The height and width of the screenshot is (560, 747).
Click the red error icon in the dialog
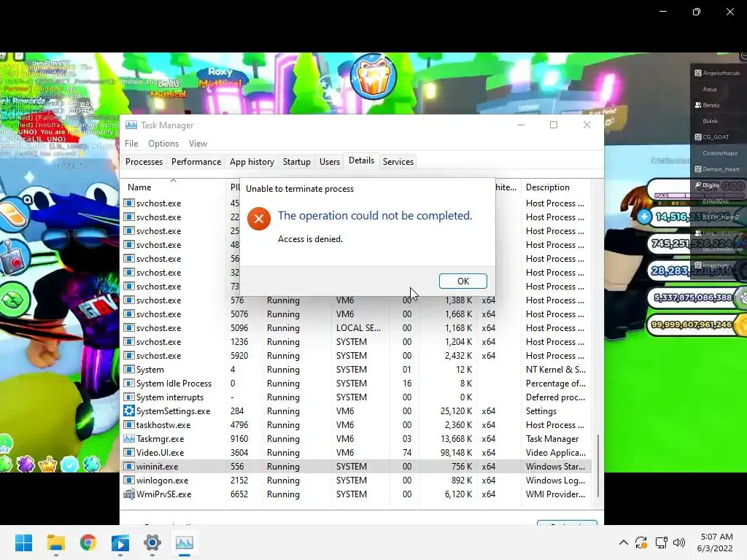tap(259, 219)
